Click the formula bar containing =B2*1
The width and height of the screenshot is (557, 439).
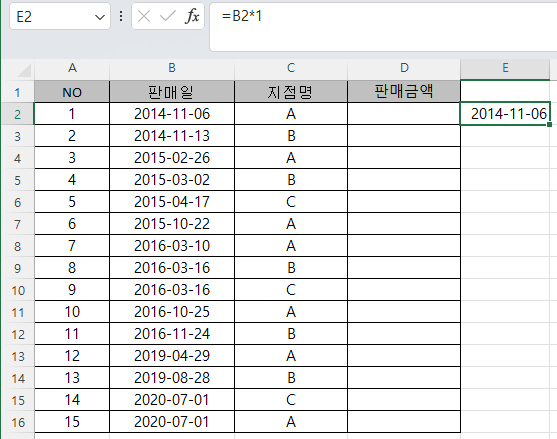pos(384,27)
